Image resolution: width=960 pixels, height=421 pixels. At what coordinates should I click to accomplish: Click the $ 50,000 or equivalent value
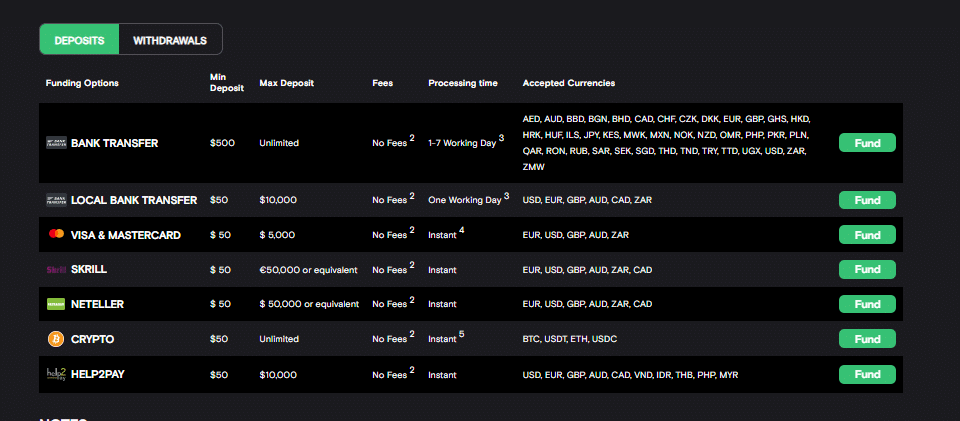coord(309,304)
